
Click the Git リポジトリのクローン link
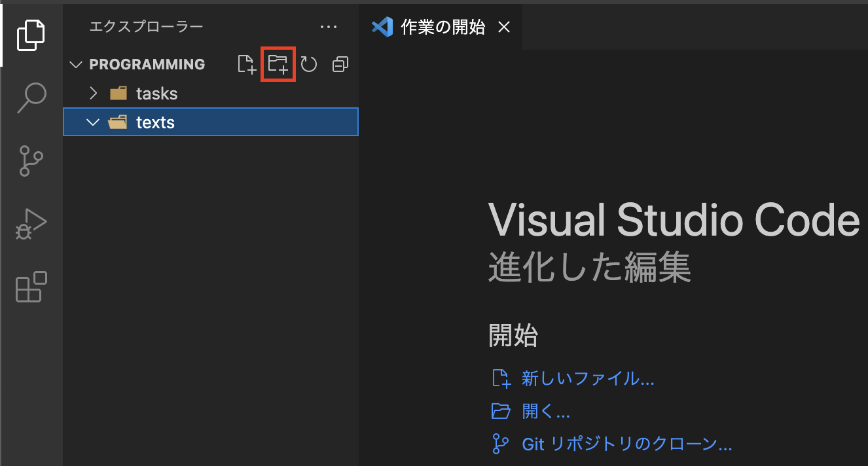[x=625, y=444]
